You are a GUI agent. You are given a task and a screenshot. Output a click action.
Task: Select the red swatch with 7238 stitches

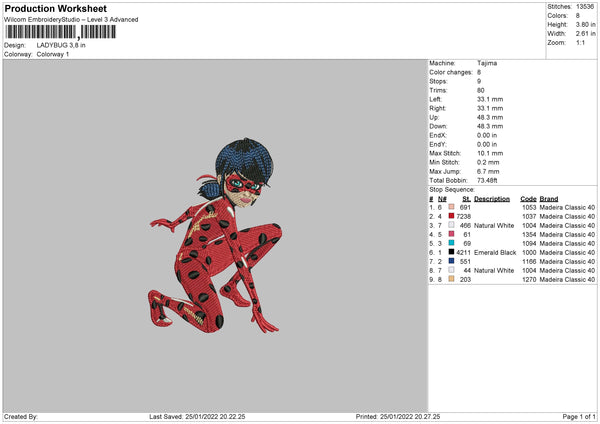point(452,216)
